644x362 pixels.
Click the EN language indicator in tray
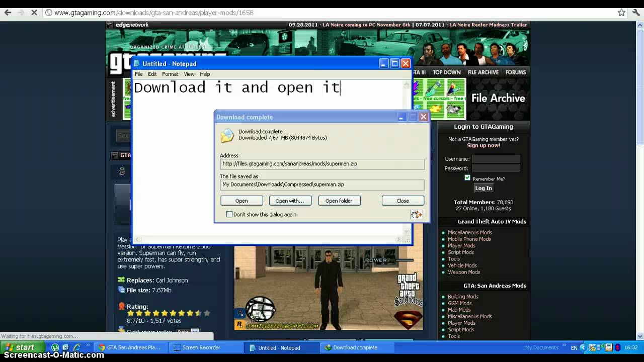pyautogui.click(x=574, y=347)
